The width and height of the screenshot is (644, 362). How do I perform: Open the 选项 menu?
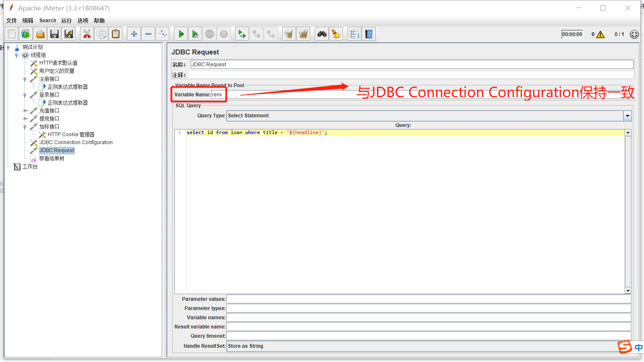(83, 21)
